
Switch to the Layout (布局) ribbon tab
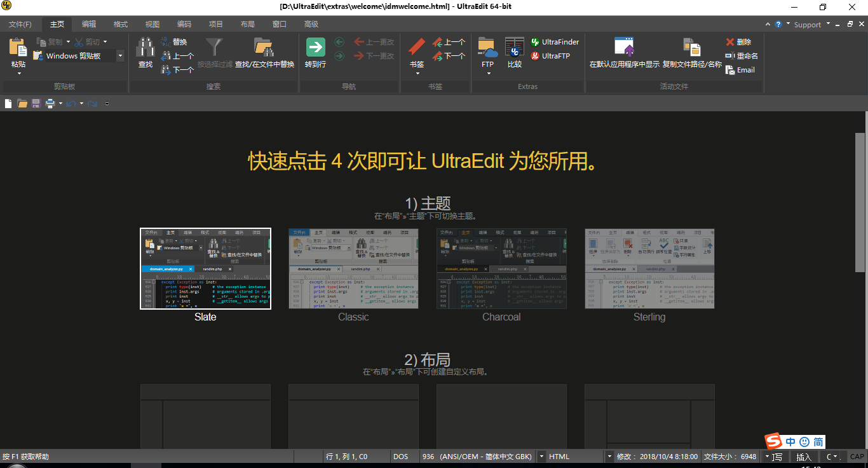point(248,24)
